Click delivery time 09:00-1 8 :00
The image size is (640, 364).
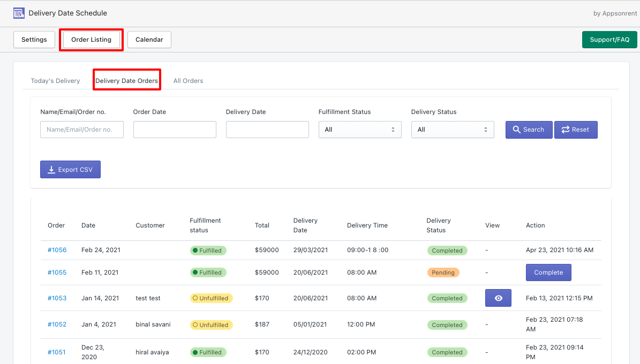click(x=368, y=250)
